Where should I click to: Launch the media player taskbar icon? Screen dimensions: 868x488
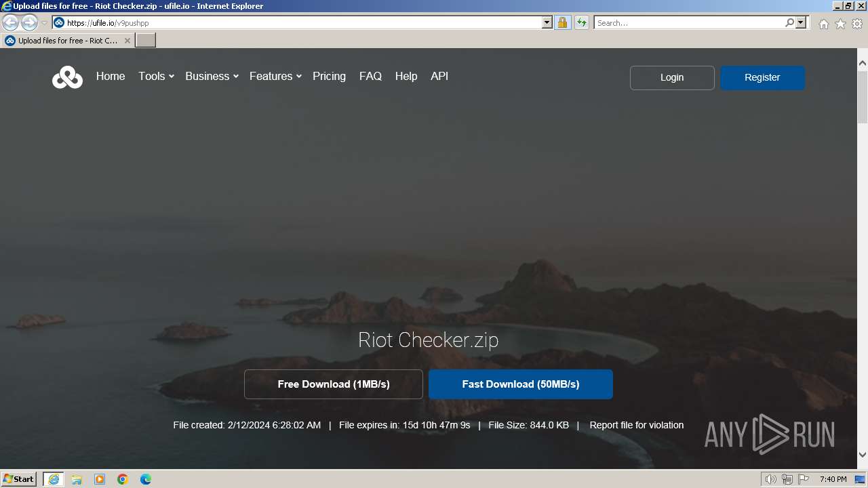tap(100, 479)
